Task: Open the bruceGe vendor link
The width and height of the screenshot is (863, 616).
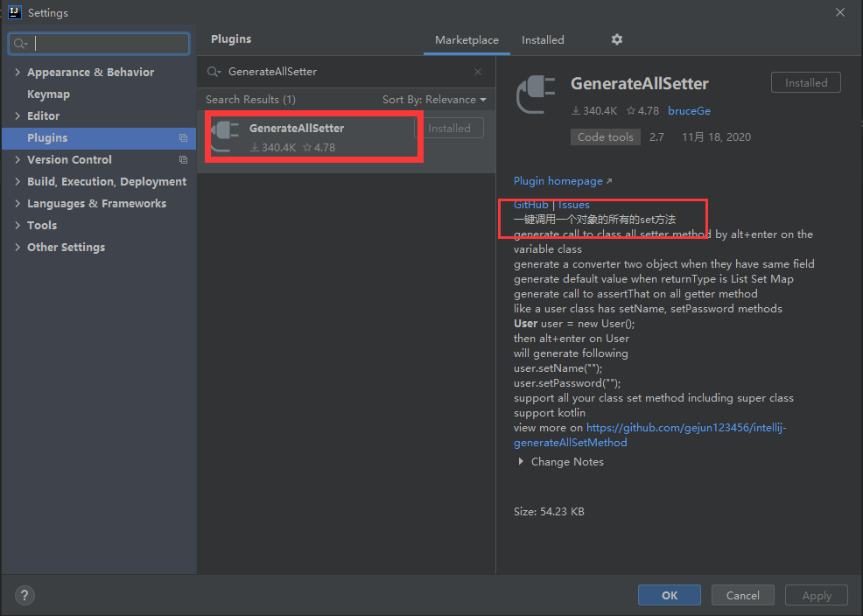Action: [x=689, y=110]
